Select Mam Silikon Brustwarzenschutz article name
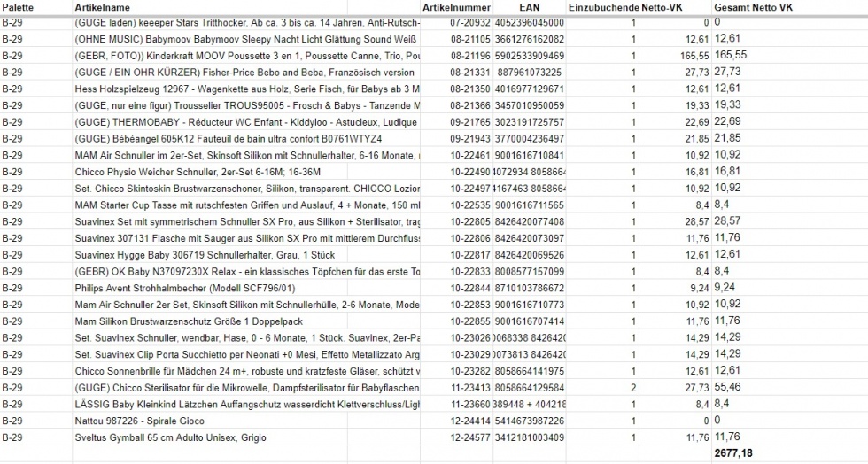 point(189,321)
